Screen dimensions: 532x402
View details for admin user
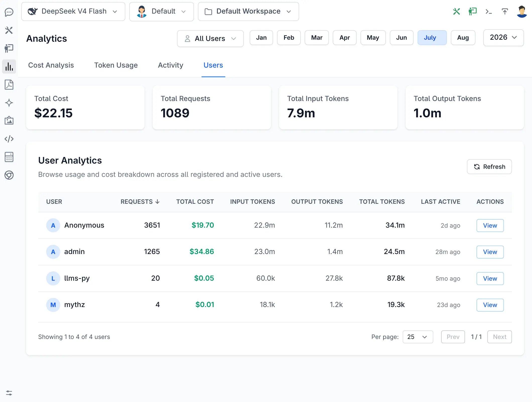click(x=490, y=252)
